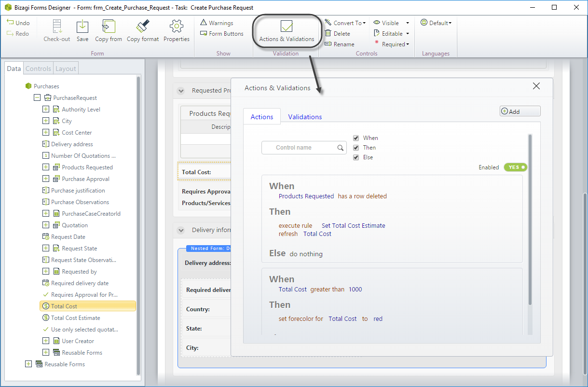Collapse the Requested Products section chevron
588x387 pixels.
(x=181, y=91)
